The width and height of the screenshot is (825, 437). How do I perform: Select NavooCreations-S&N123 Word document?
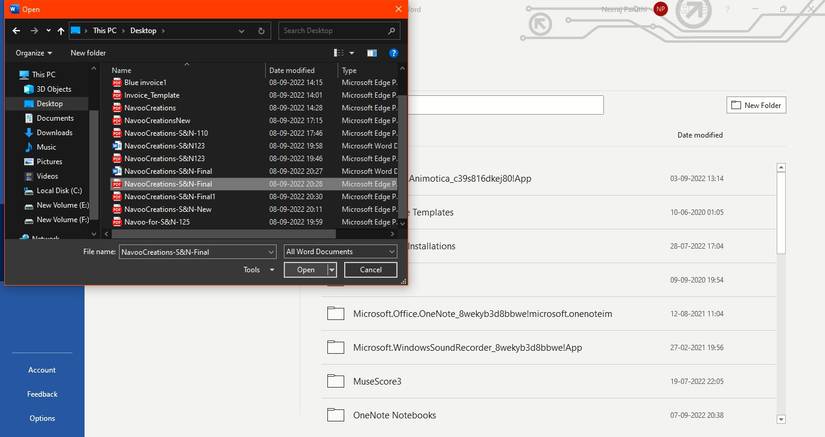(254, 146)
